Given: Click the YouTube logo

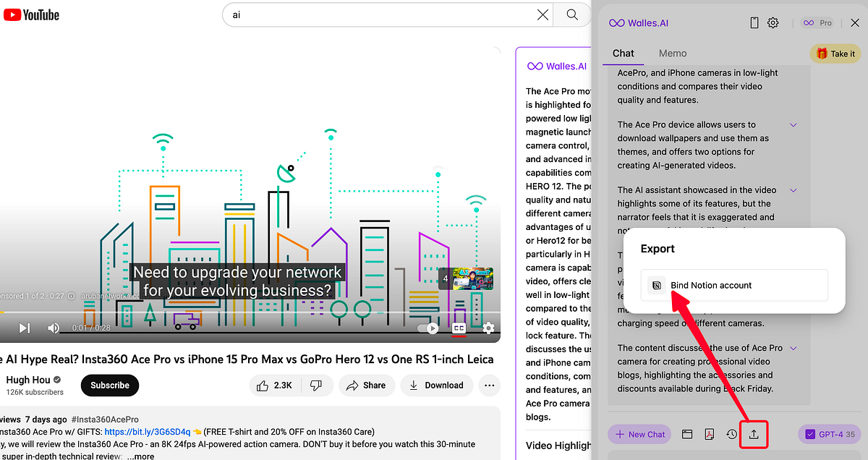Looking at the screenshot, I should tap(31, 14).
